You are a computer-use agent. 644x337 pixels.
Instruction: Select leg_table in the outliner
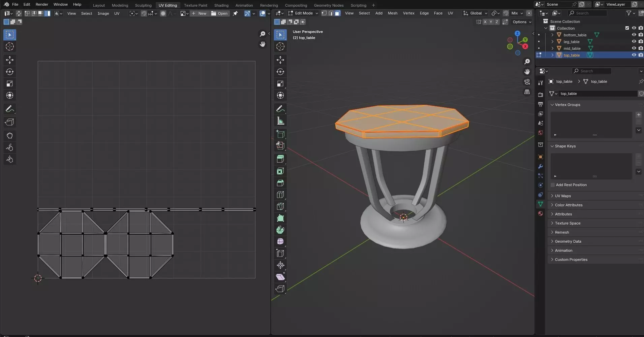pos(572,42)
